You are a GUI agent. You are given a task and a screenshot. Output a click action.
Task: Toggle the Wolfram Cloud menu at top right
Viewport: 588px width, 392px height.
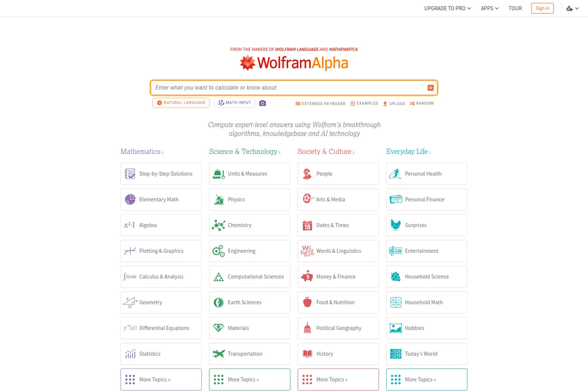coord(572,8)
